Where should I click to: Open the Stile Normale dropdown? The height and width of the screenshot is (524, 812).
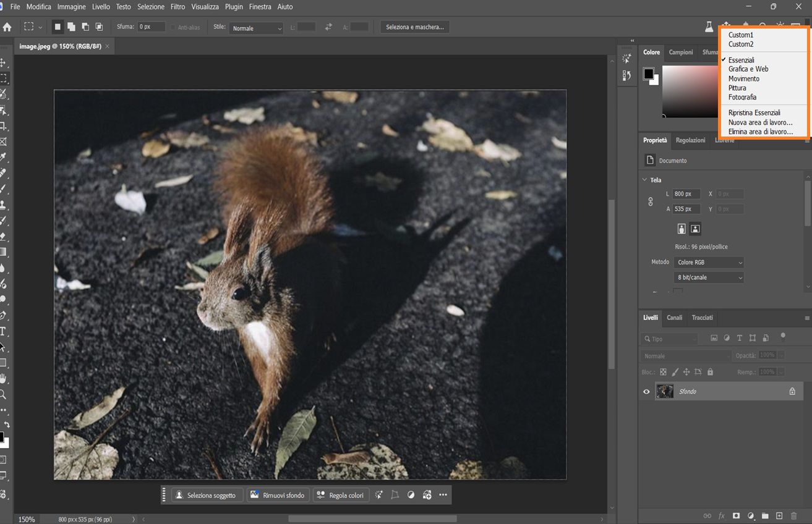[256, 28]
